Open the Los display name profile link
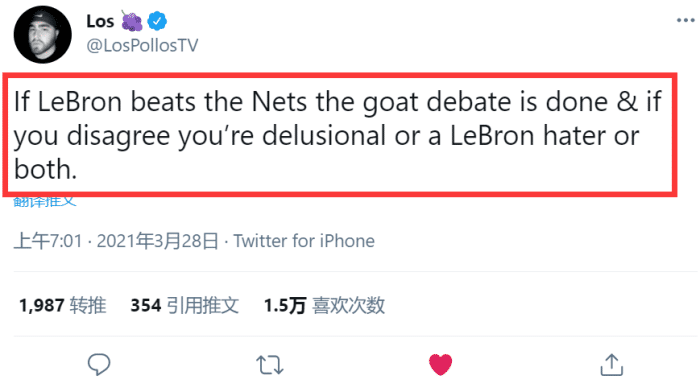The image size is (700, 388). pos(100,21)
